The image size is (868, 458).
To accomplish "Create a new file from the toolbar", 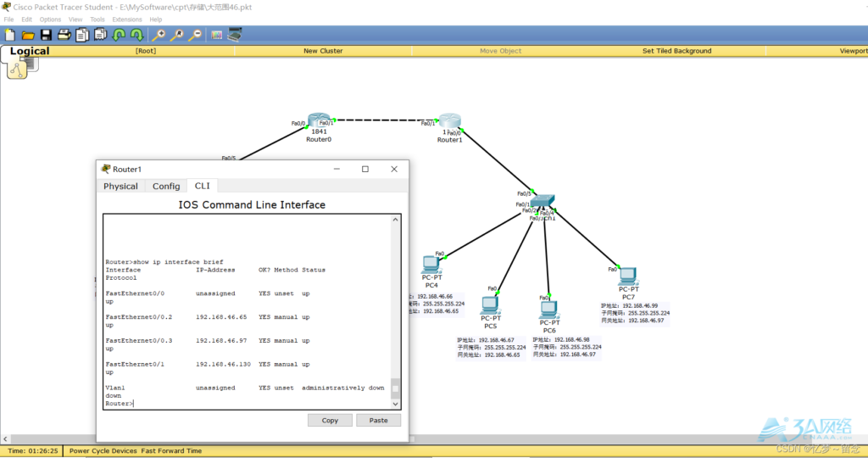I will tap(9, 35).
